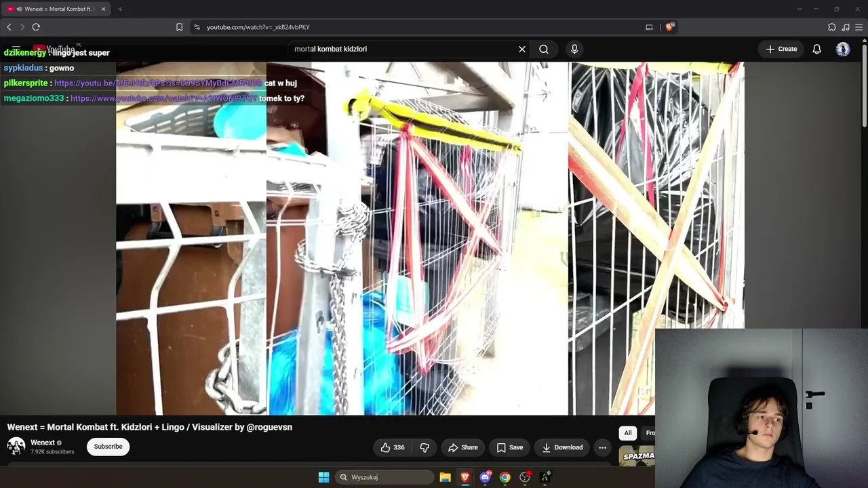Open the megaziomo333 YouTube link in chat

(x=163, y=98)
